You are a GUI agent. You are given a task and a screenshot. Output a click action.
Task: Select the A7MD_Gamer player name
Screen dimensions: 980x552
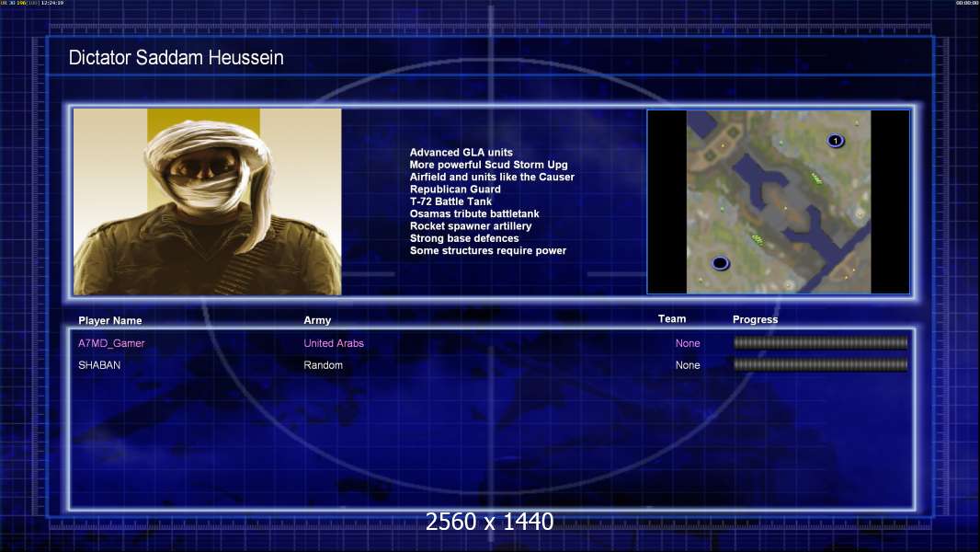(111, 343)
